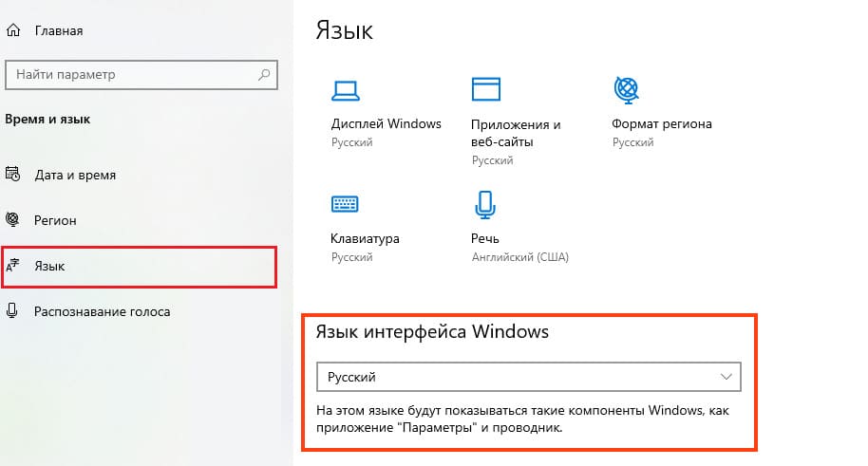Select Язык in the sidebar
This screenshot has width=868, height=466.
coord(49,267)
